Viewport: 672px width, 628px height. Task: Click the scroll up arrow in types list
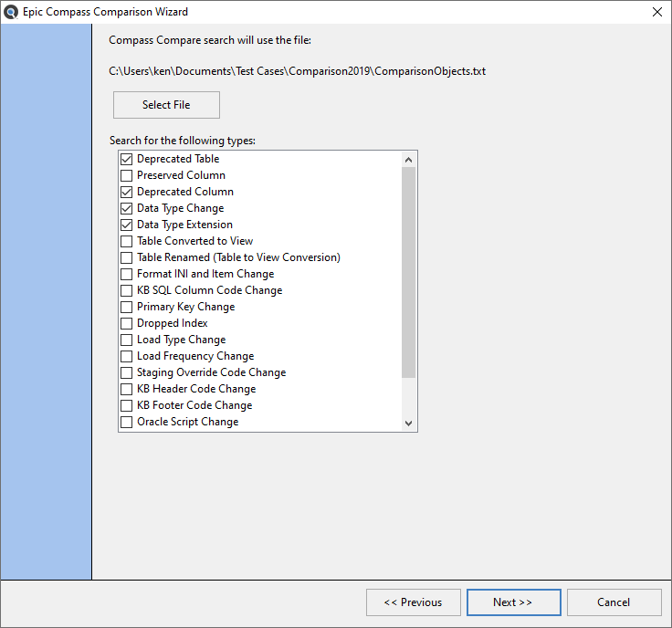click(x=408, y=160)
